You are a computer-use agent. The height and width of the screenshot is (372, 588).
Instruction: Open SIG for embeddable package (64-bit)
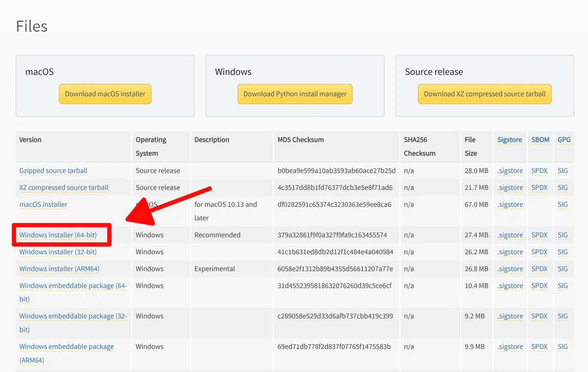pos(563,286)
